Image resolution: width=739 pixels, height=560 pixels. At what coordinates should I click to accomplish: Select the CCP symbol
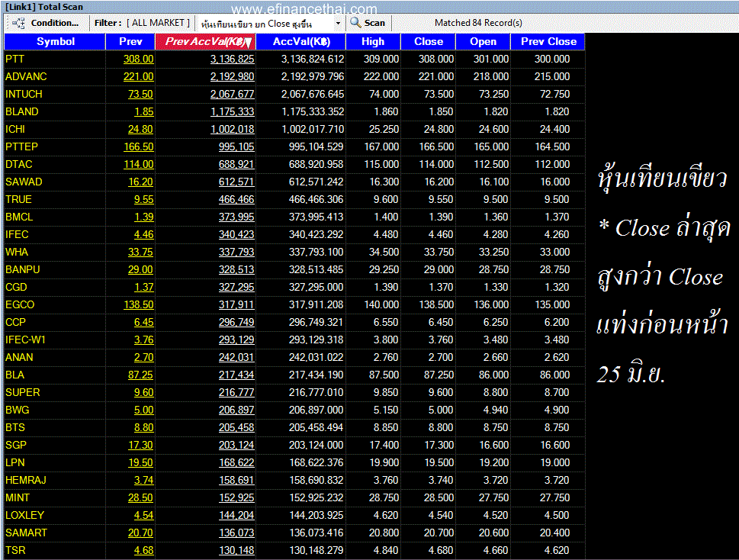[x=15, y=322]
